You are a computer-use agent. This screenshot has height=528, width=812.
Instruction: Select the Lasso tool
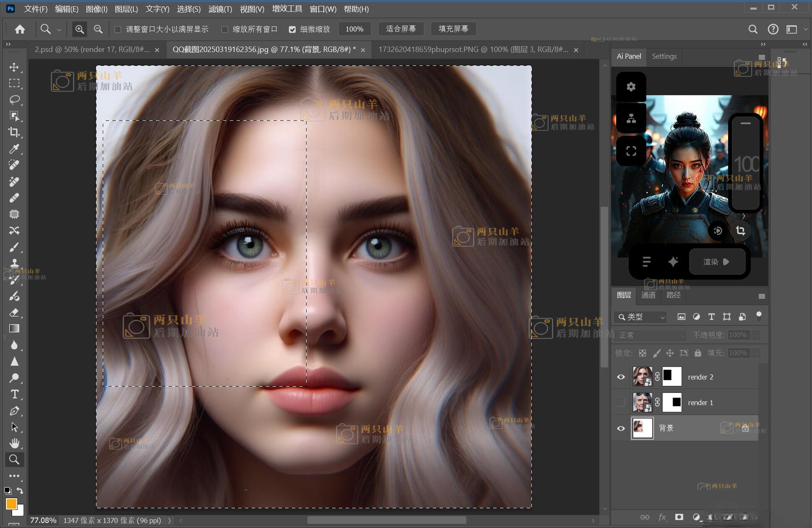point(14,100)
